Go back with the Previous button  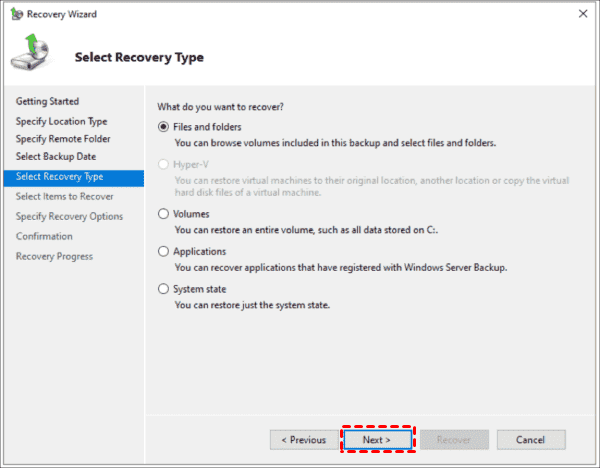(304, 440)
